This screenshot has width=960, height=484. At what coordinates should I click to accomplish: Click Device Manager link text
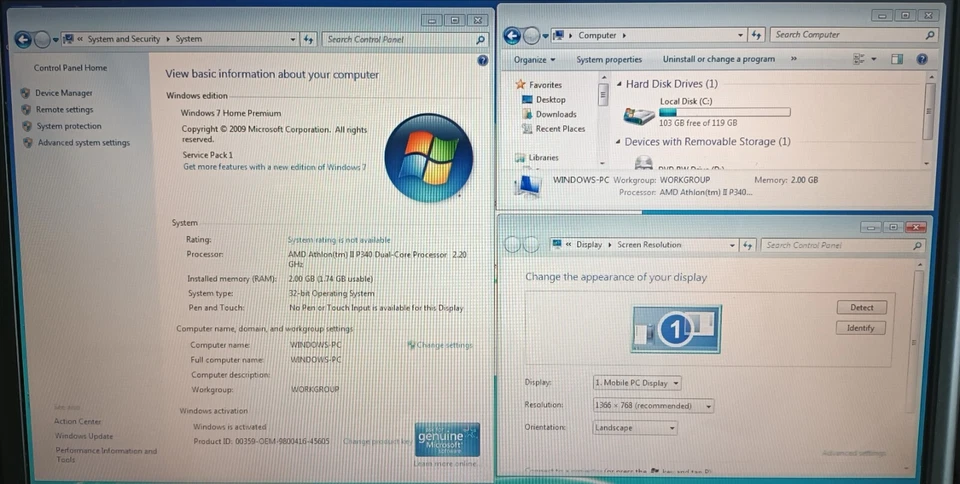(64, 93)
